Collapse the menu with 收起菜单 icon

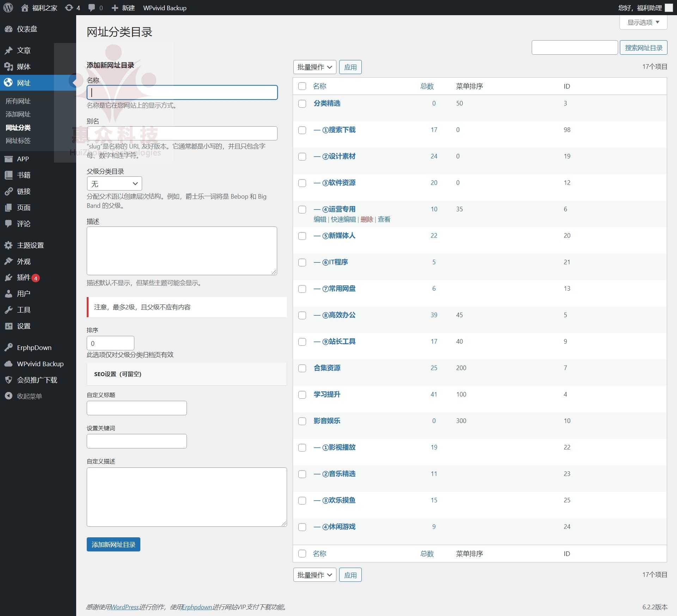point(8,396)
